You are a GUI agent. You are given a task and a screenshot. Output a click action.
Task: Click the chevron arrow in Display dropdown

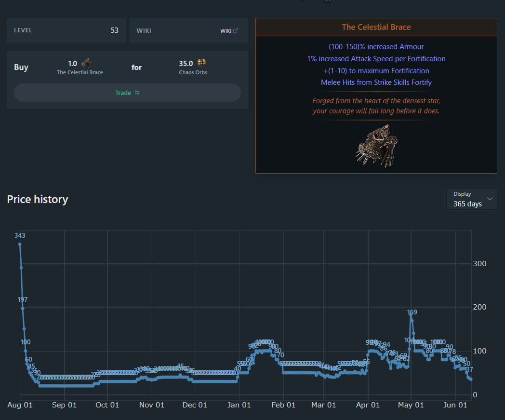(x=490, y=199)
